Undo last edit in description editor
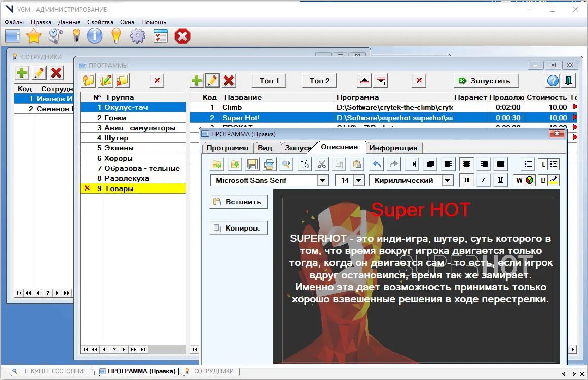The height and width of the screenshot is (380, 588). [377, 164]
